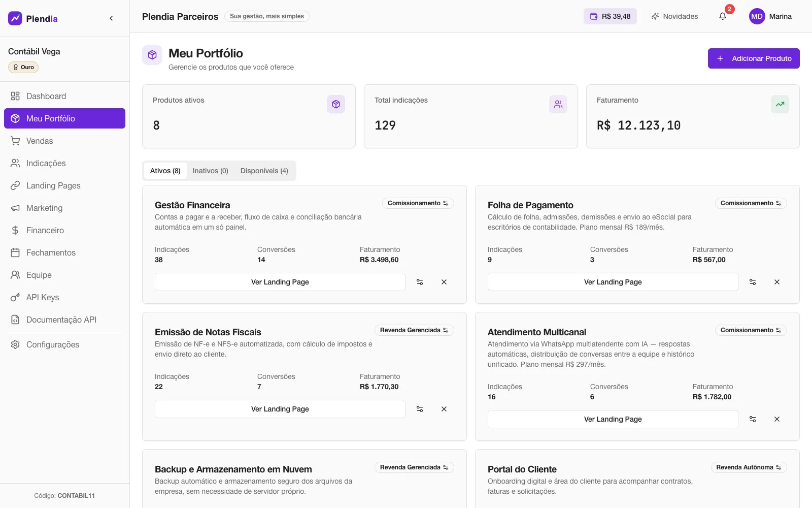
Task: Change Emissão de Notas Fiscais Revenda Gerenciada badge
Action: pos(414,330)
